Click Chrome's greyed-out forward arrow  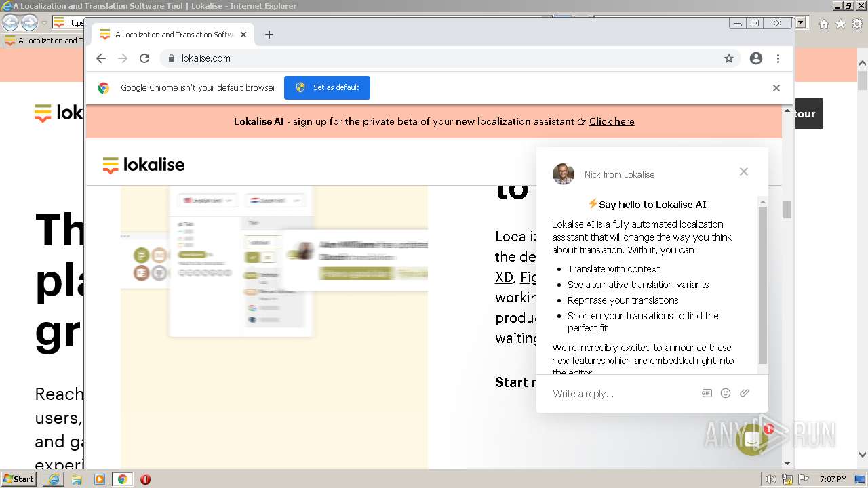click(123, 58)
